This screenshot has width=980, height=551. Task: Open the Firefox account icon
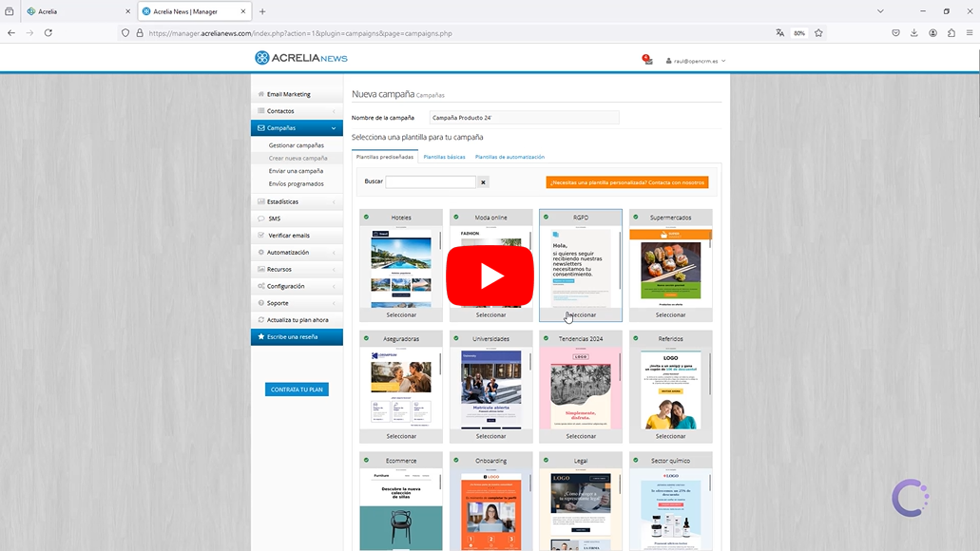point(932,33)
